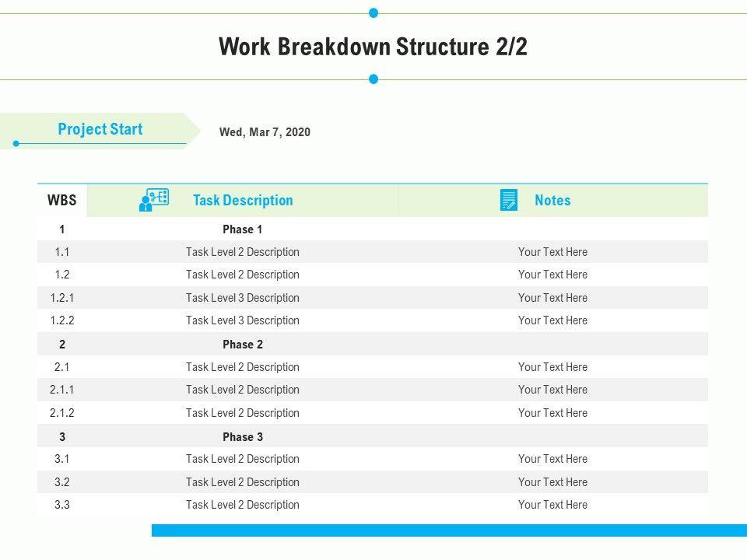The image size is (747, 560).
Task: Click the date Wed, Mar 7, 2020
Action: [x=265, y=132]
